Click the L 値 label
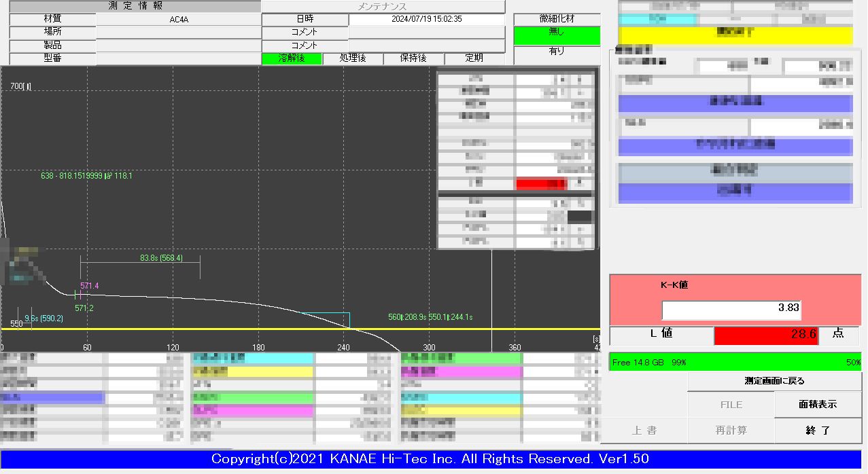Screen dimensions: 868x474 tap(661, 335)
